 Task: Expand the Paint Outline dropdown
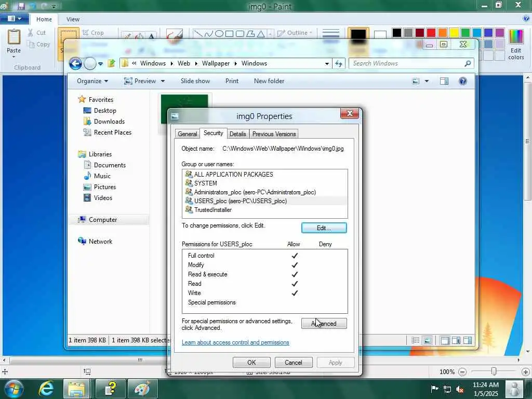coord(295,33)
